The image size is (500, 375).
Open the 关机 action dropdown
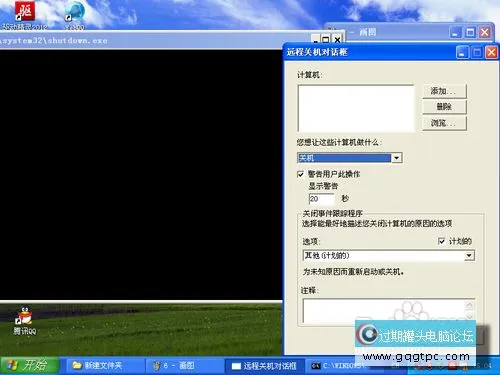(350, 158)
